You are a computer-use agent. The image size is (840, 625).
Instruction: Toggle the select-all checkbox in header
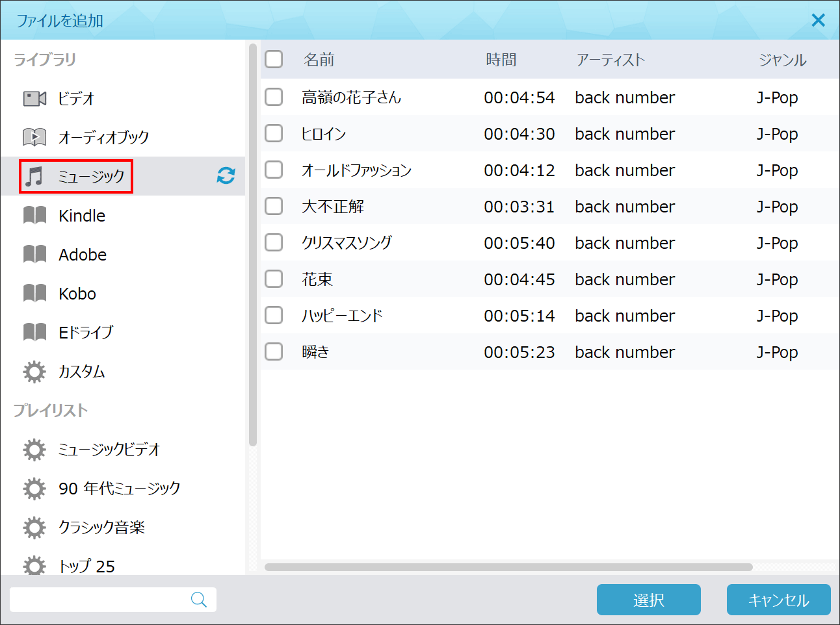point(274,59)
